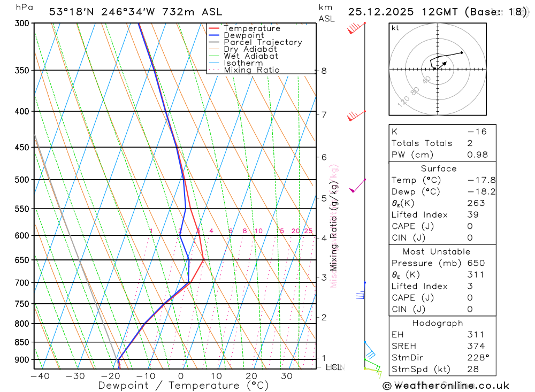Click the magenta wind barb at 500 hPa
Screen dimensions: 535x392
click(357, 186)
